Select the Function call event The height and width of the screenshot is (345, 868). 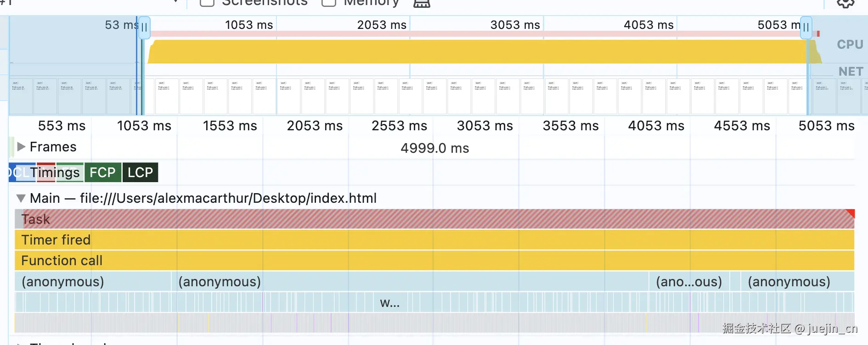click(x=434, y=261)
